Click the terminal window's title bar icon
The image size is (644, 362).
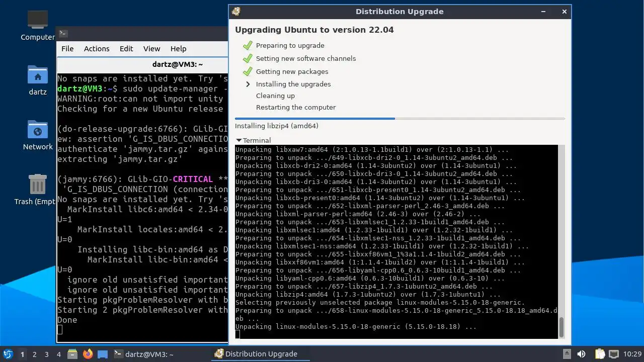point(63,34)
